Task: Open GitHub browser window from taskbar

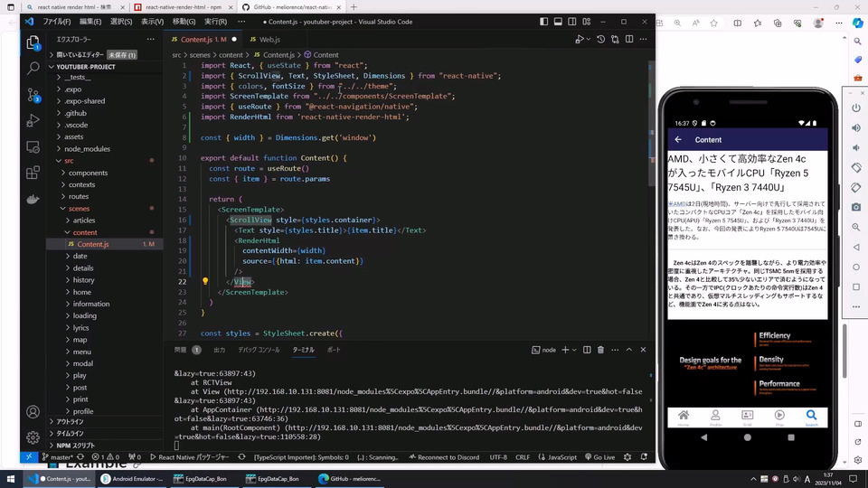Action: pyautogui.click(x=350, y=479)
